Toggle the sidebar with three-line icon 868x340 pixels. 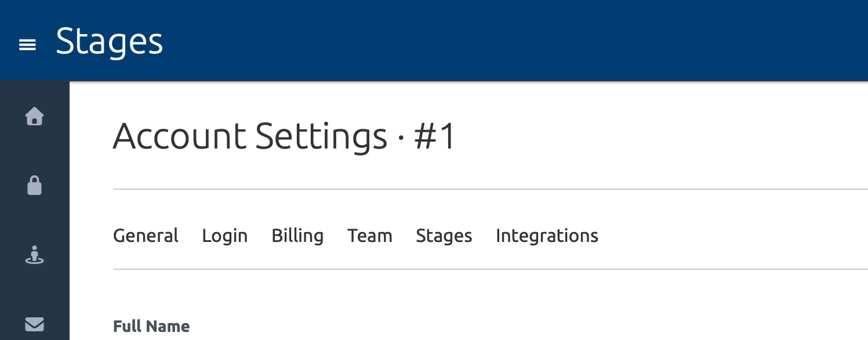(28, 45)
